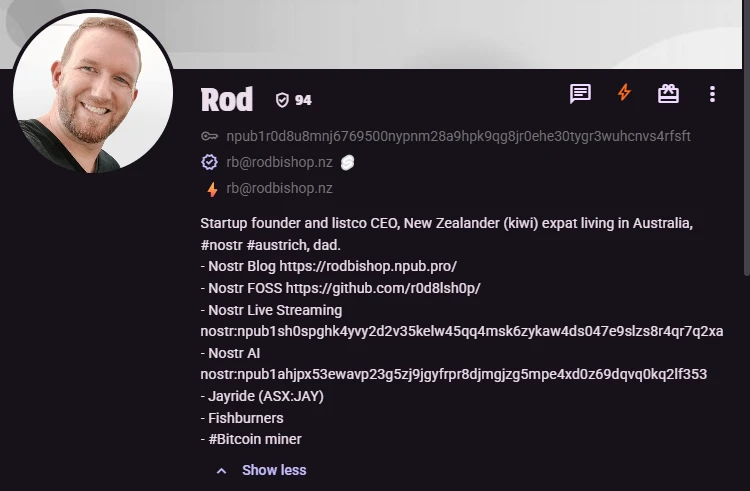Click the Show less link
Image resolution: width=750 pixels, height=491 pixels.
tap(274, 470)
